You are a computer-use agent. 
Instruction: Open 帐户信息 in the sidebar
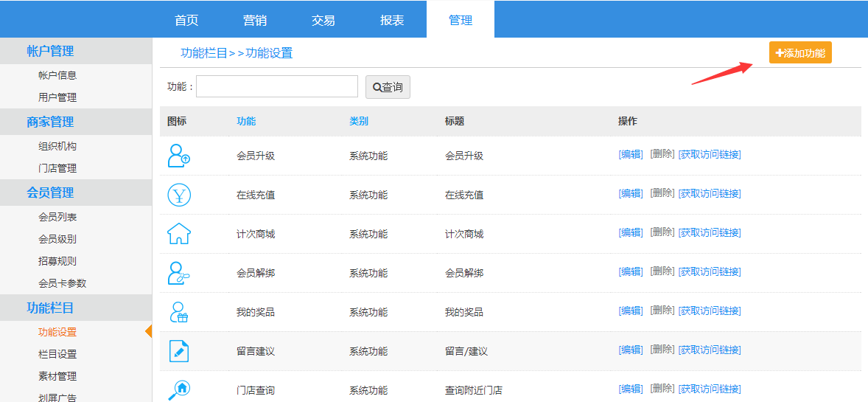click(57, 75)
